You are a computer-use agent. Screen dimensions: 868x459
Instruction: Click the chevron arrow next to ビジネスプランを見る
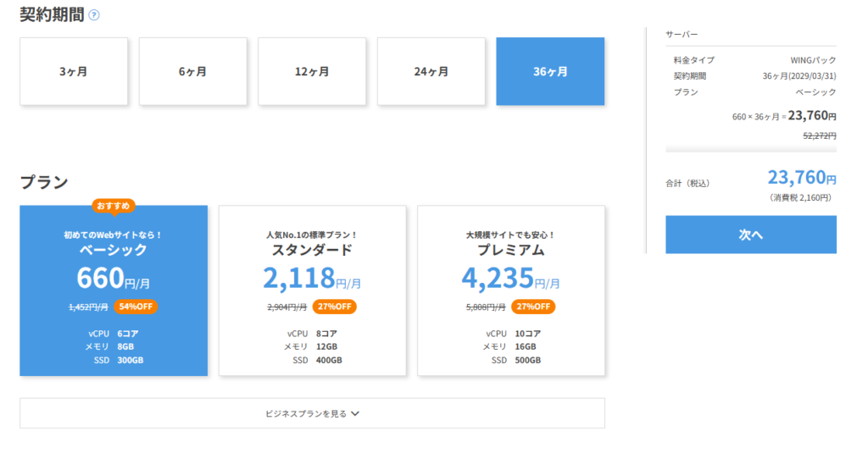click(x=355, y=414)
